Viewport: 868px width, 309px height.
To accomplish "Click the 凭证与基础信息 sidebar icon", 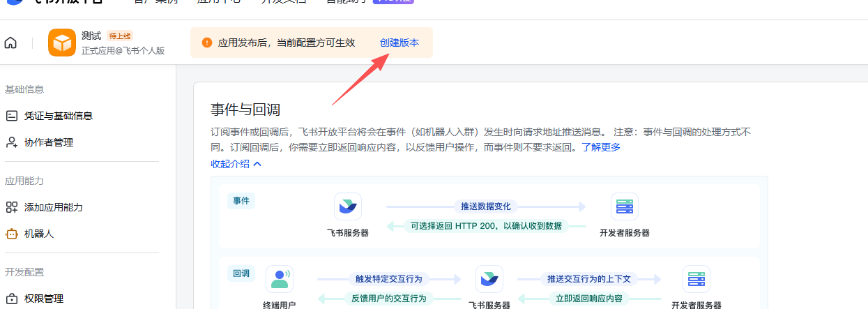I will pos(11,116).
